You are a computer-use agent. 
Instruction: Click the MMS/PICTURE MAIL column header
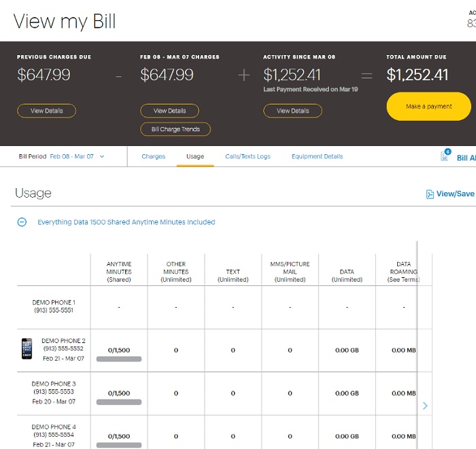click(x=290, y=272)
